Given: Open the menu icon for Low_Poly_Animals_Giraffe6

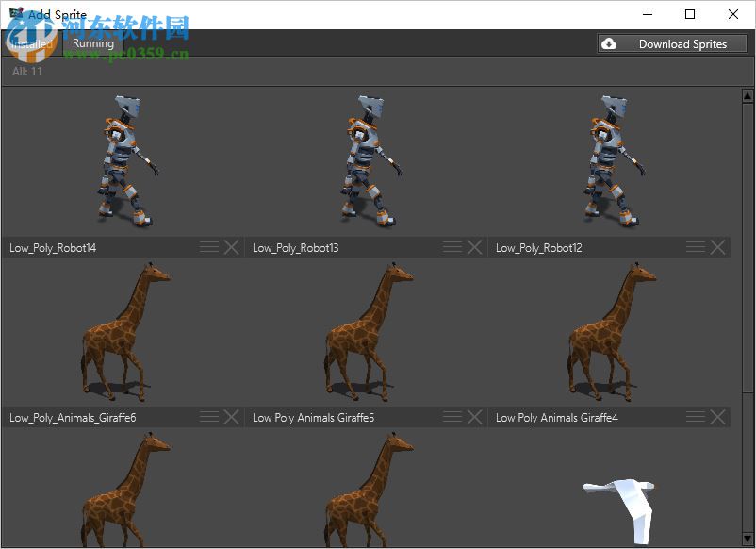Looking at the screenshot, I should (x=209, y=417).
